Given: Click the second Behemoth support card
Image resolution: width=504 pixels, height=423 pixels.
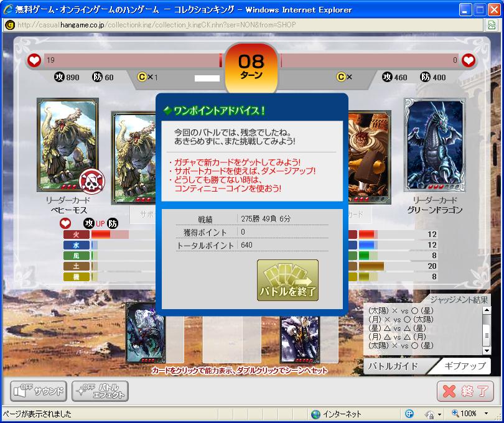Looking at the screenshot, I should [x=134, y=157].
